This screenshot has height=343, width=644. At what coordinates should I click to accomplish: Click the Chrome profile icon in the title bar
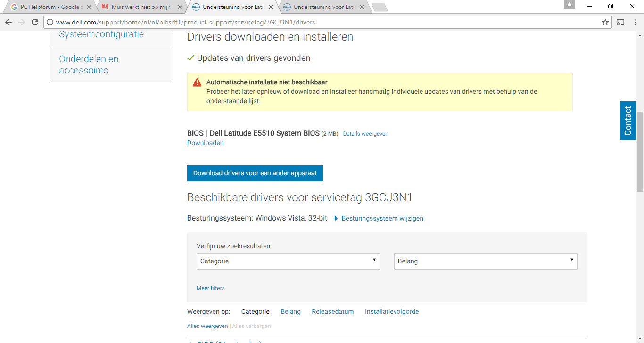click(570, 4)
